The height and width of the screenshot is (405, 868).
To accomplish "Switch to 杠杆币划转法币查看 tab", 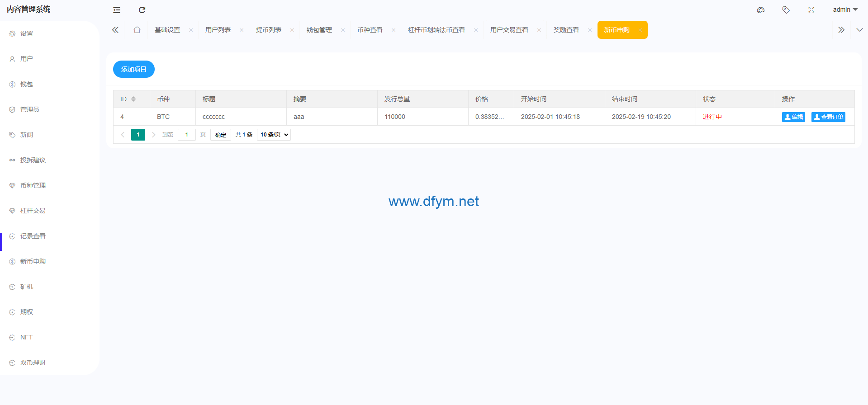I will [436, 30].
